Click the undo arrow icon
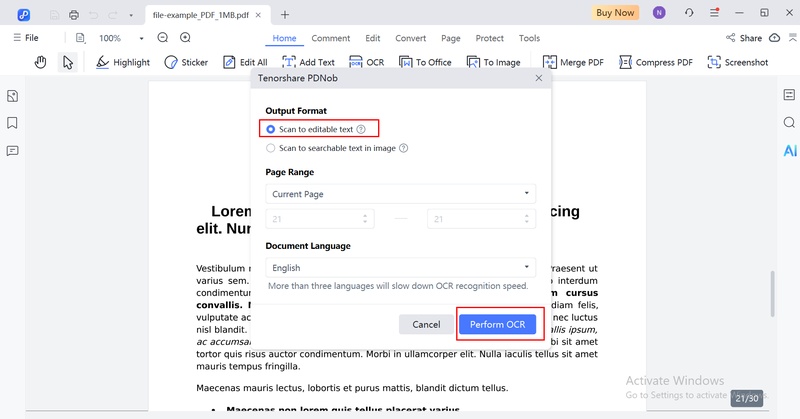 (93, 15)
